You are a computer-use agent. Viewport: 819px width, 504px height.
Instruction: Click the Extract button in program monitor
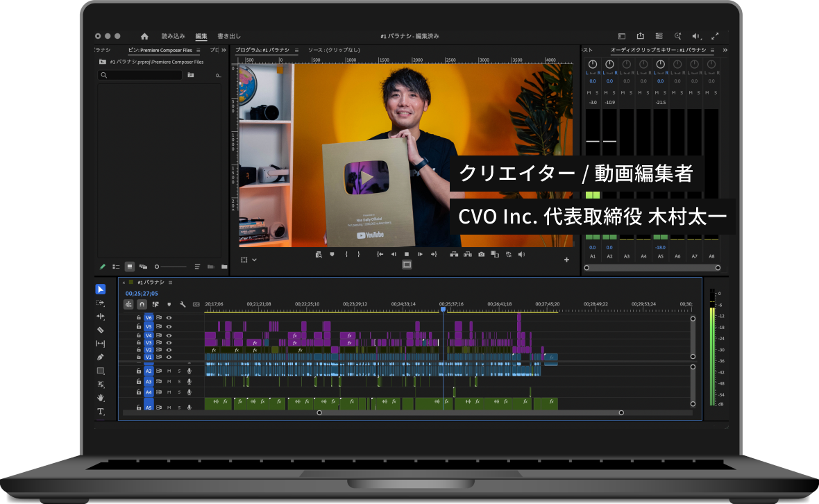tap(468, 254)
